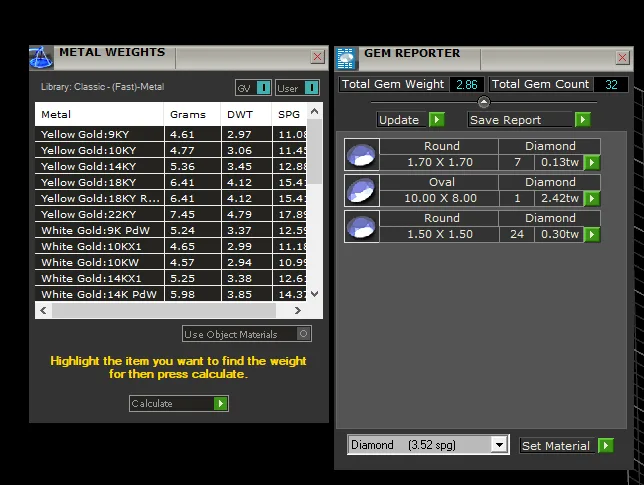
Task: Select the oval 10.00 X 8.00 gem thumbnail
Action: click(x=361, y=191)
